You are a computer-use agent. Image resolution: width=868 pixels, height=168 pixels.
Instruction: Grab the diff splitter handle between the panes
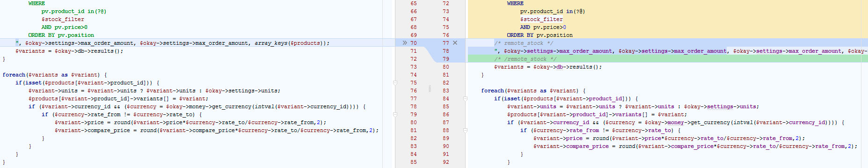(430, 89)
